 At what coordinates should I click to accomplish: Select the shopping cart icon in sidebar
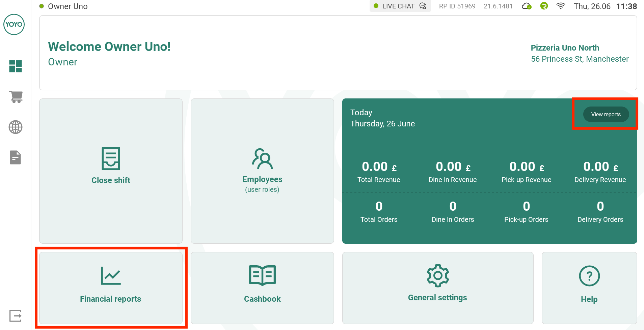click(15, 97)
